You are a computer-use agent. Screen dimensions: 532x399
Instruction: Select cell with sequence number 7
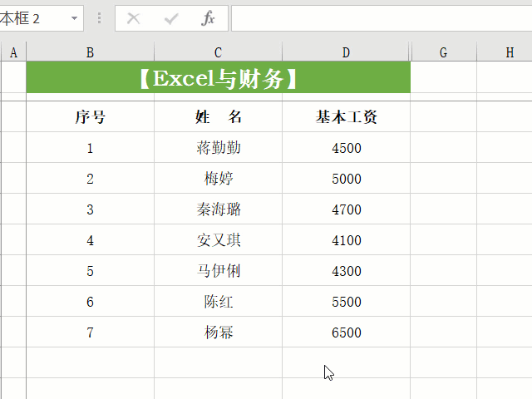click(90, 332)
